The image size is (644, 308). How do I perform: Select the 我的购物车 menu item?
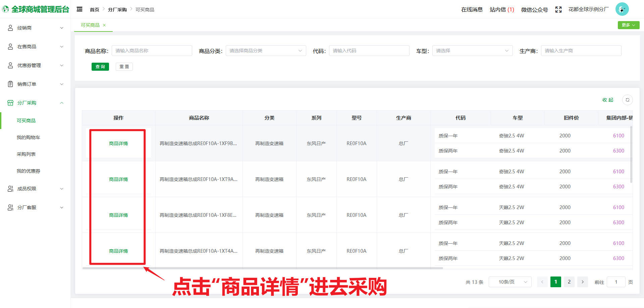[x=29, y=137]
